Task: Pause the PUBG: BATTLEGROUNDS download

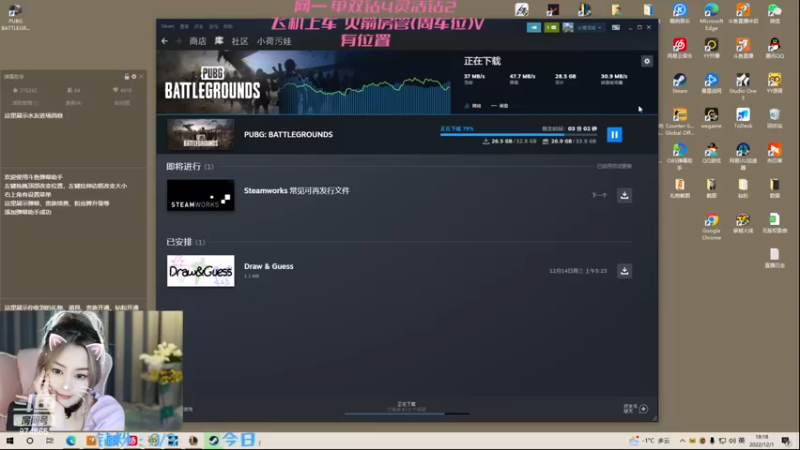Action: (x=614, y=135)
